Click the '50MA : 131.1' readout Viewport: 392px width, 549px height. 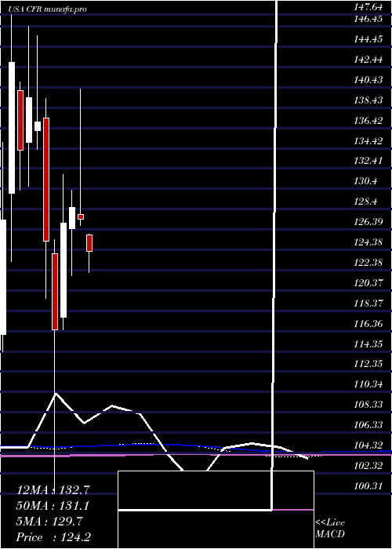pyautogui.click(x=53, y=506)
